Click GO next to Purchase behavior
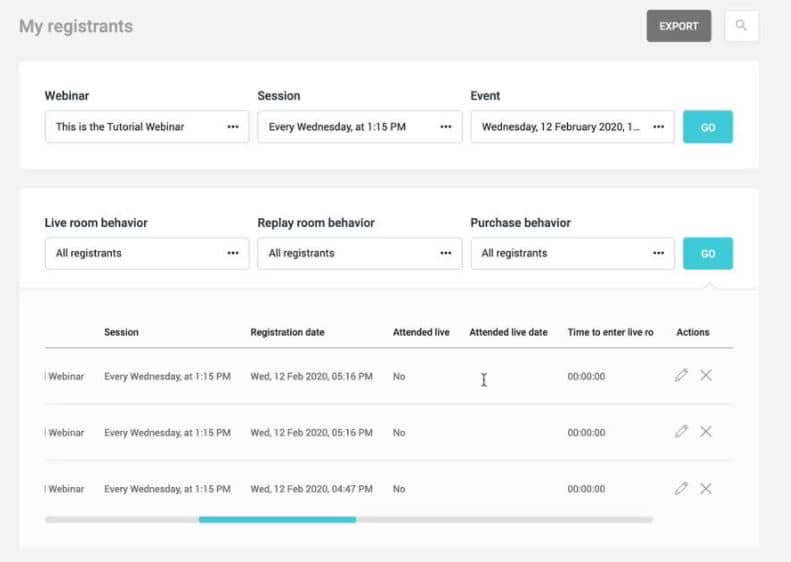This screenshot has width=791, height=562. 708,254
